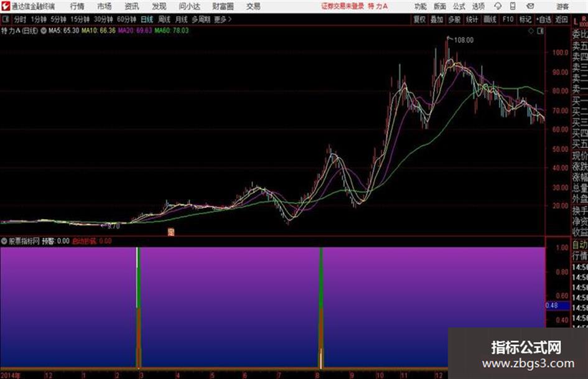Open the 问小达 menu

(x=189, y=6)
